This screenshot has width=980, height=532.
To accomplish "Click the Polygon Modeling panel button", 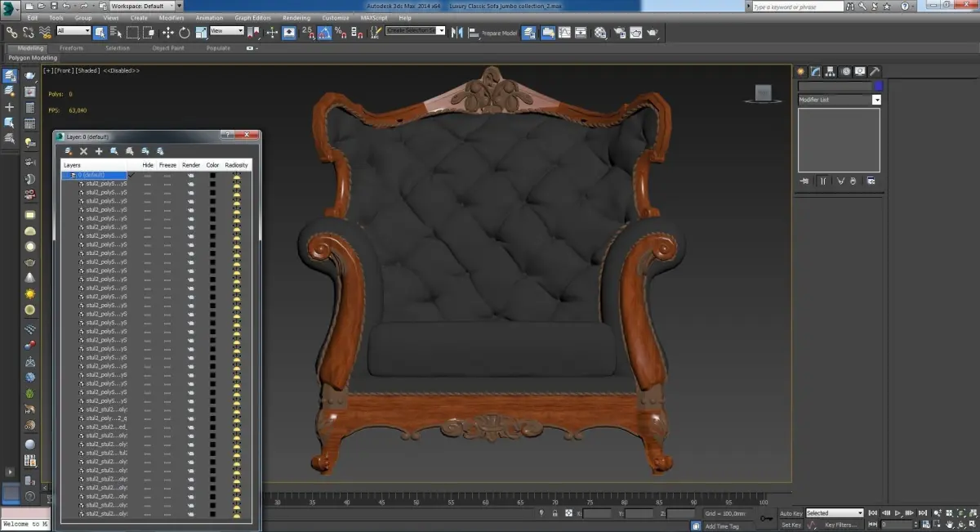I will (33, 58).
